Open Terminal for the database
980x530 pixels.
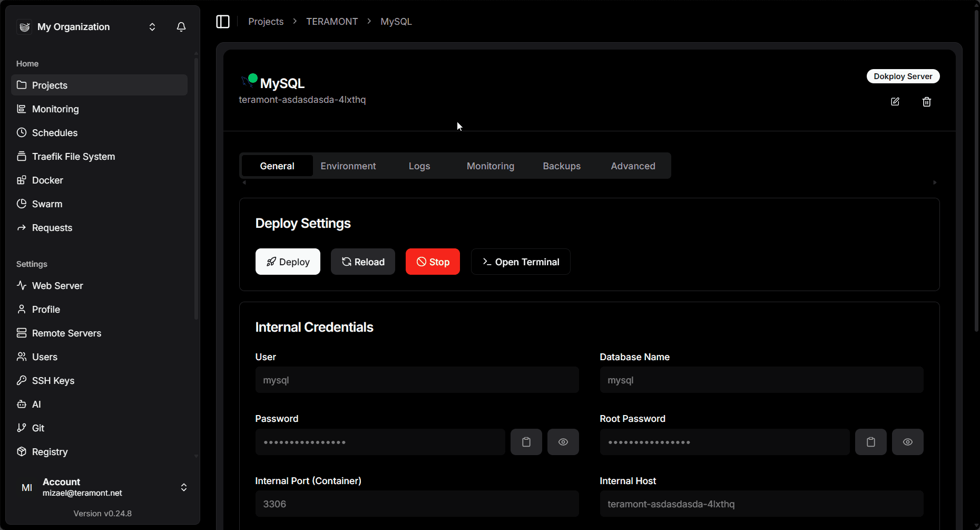coord(521,262)
